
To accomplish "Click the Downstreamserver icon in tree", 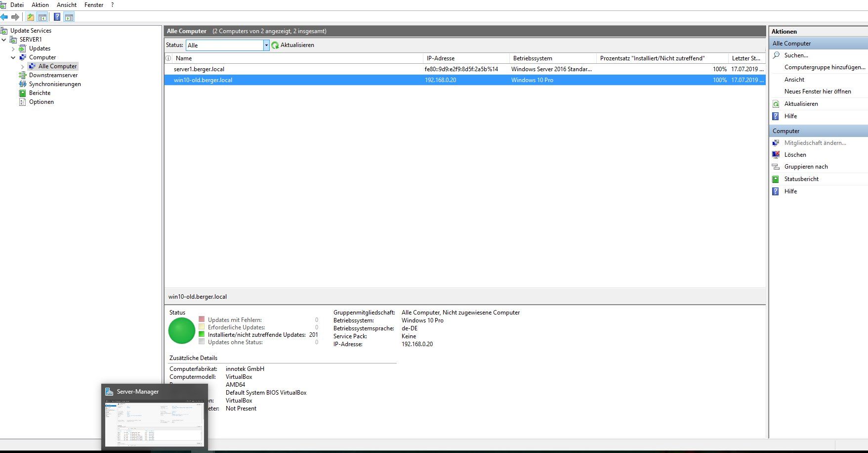I will point(22,75).
